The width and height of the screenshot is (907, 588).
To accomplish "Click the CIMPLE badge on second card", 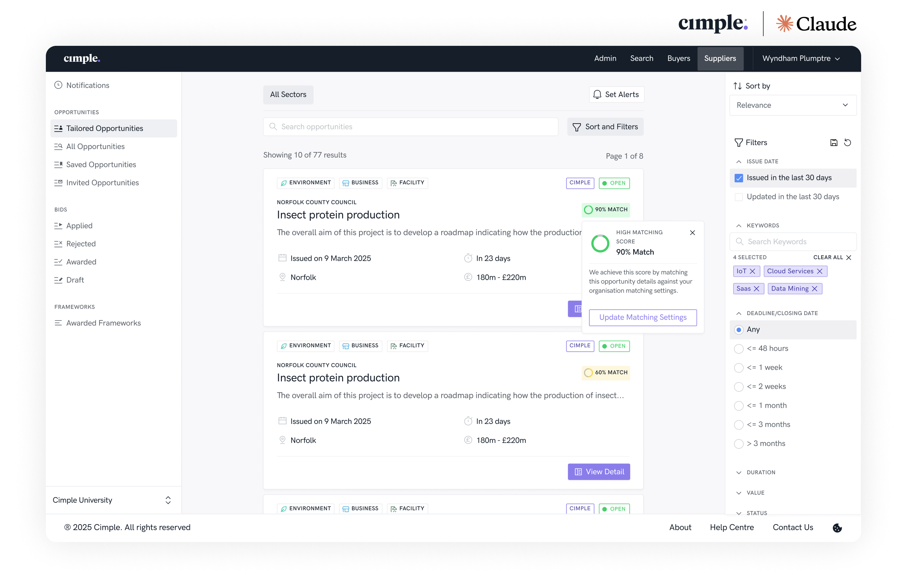I will tap(580, 346).
